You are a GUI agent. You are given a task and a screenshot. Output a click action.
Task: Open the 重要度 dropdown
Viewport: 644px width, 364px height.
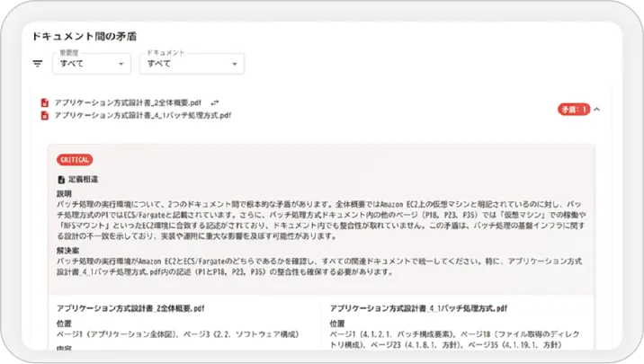pos(92,64)
